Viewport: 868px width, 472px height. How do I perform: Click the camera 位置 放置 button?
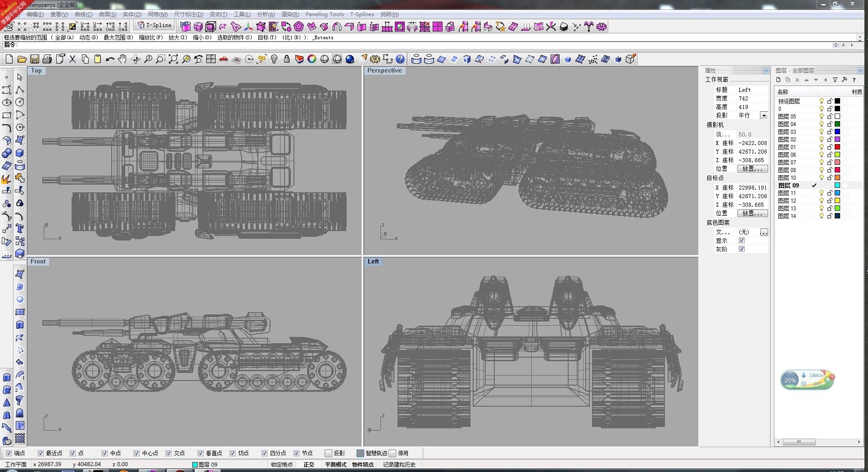point(752,169)
